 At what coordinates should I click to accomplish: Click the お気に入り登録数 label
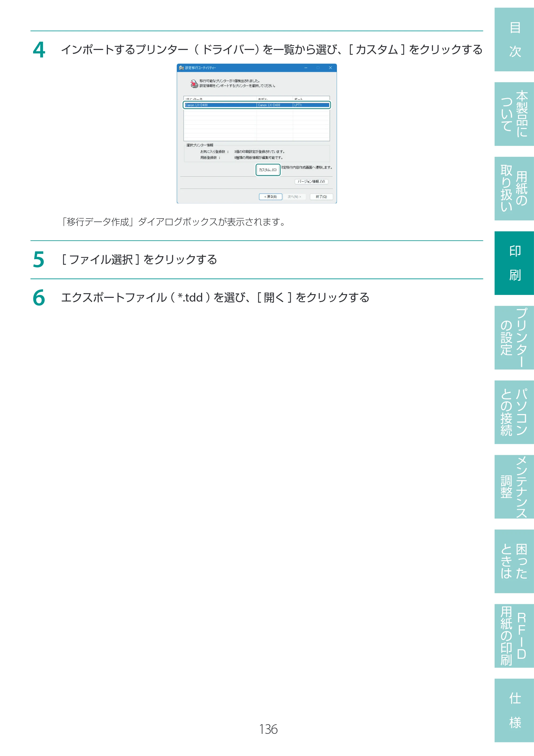214,152
